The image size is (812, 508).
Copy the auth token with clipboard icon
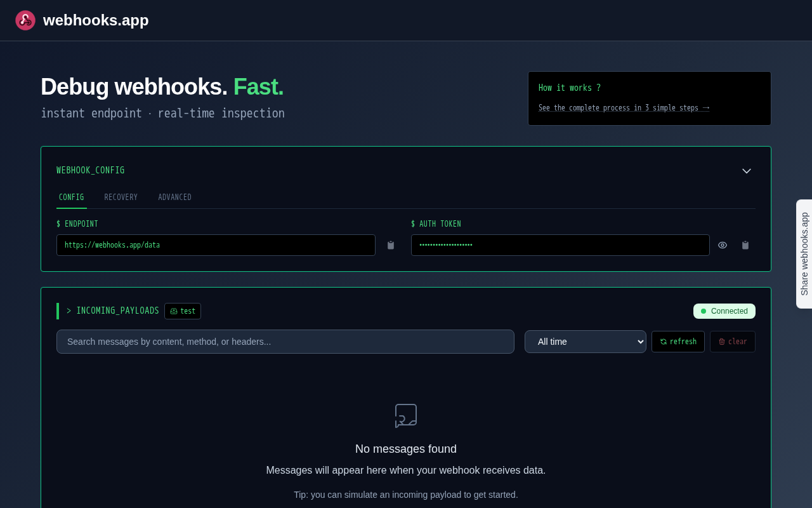click(x=745, y=245)
